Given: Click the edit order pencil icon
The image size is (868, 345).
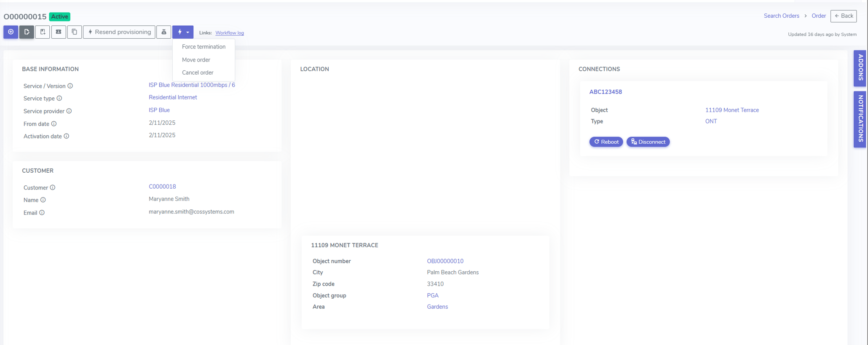Looking at the screenshot, I should pyautogui.click(x=27, y=32).
